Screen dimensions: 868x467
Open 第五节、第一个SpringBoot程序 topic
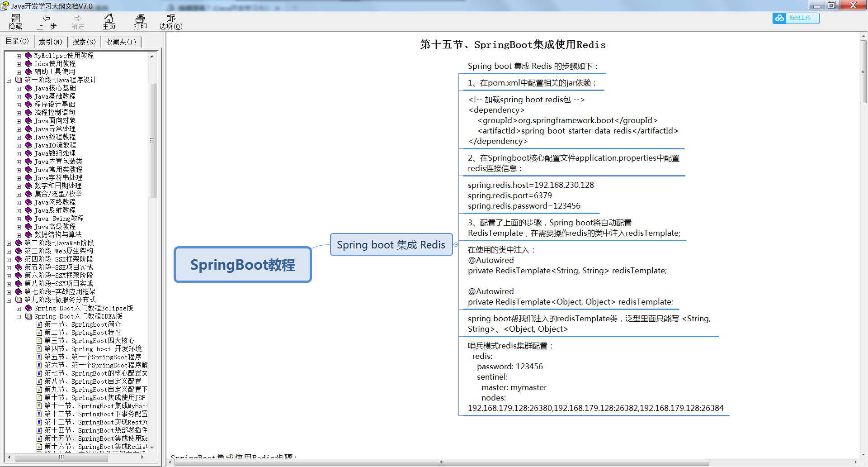(x=93, y=357)
